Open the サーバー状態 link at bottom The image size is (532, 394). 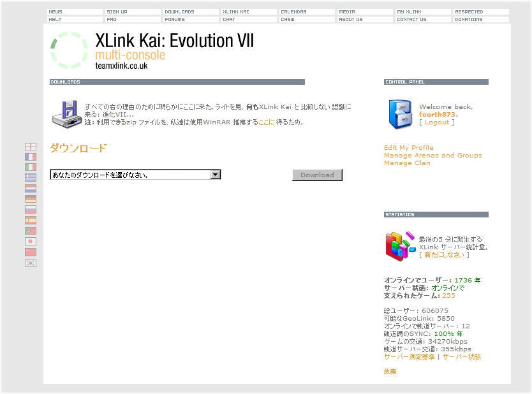pyautogui.click(x=462, y=356)
